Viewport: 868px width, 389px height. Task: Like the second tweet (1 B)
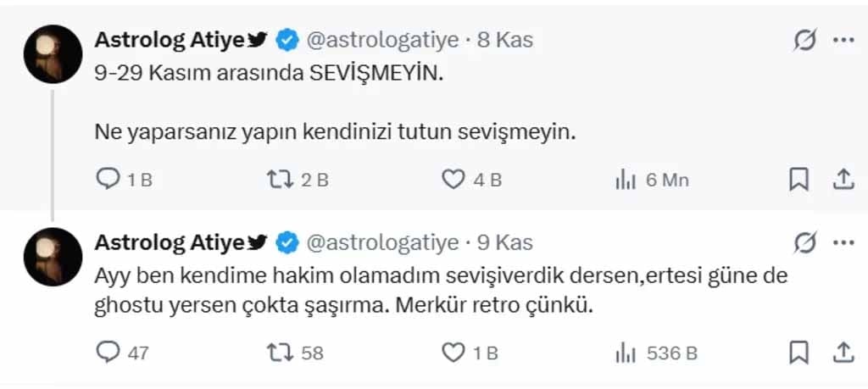pos(454,353)
